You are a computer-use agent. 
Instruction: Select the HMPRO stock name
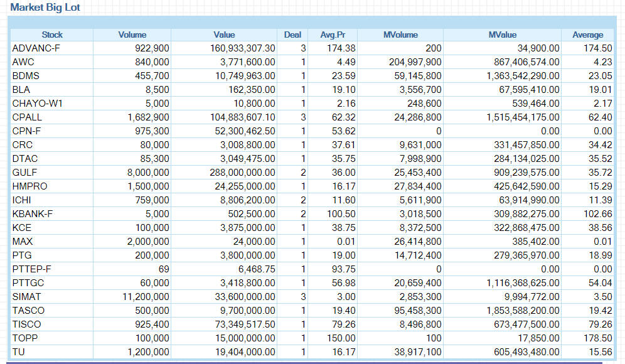point(29,186)
